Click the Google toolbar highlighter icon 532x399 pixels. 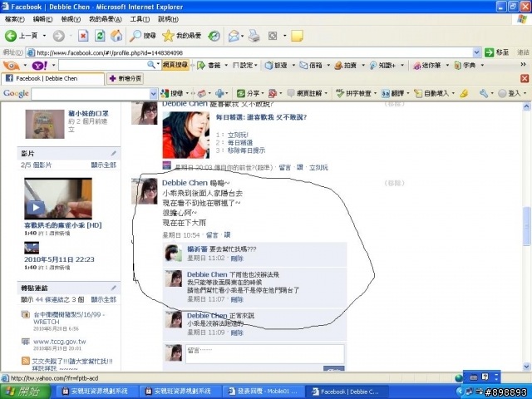click(x=464, y=93)
